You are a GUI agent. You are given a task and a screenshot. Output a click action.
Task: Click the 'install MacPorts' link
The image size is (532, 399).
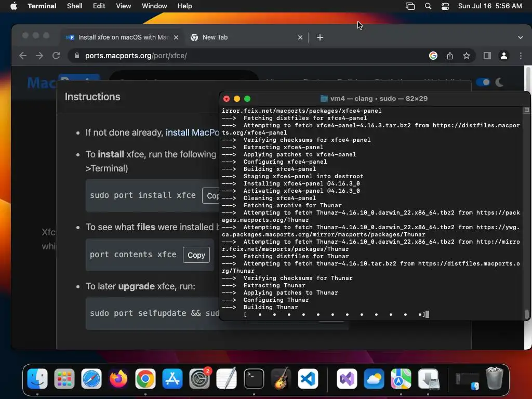[192, 132]
